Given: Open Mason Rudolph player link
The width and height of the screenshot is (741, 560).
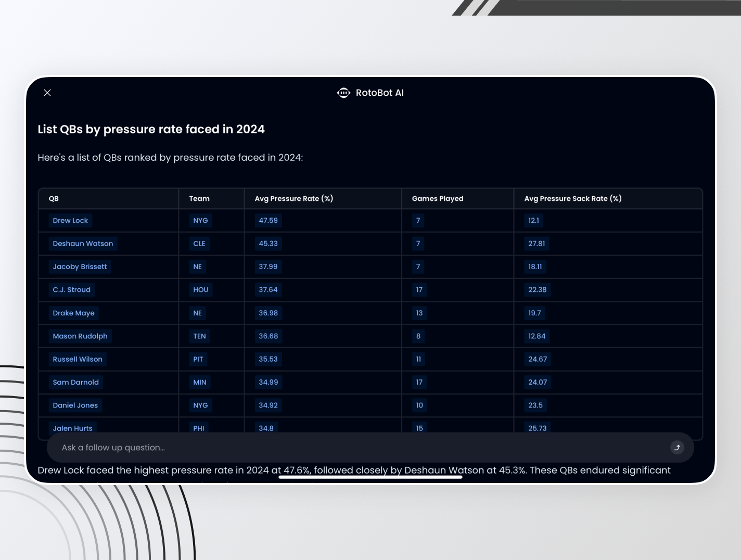Looking at the screenshot, I should [x=80, y=336].
